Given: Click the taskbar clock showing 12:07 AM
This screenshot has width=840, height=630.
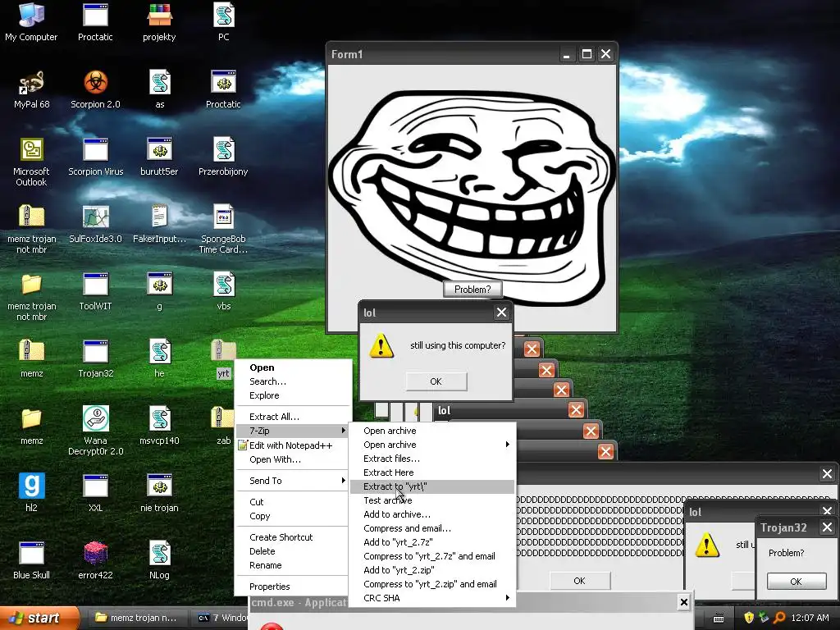Looking at the screenshot, I should pos(810,618).
